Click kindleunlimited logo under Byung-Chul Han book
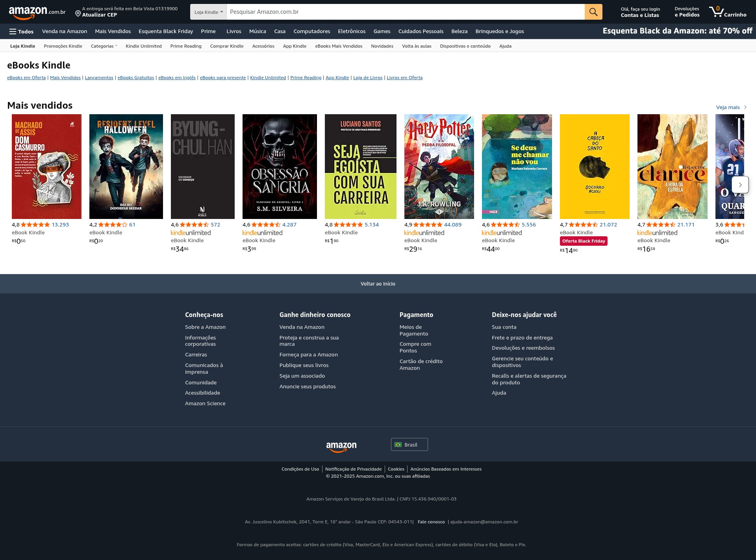Image resolution: width=756 pixels, height=560 pixels. (x=191, y=233)
